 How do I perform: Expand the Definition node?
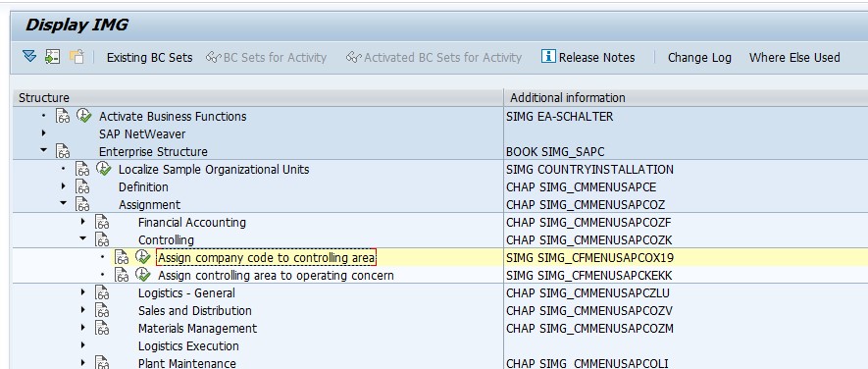tap(63, 185)
